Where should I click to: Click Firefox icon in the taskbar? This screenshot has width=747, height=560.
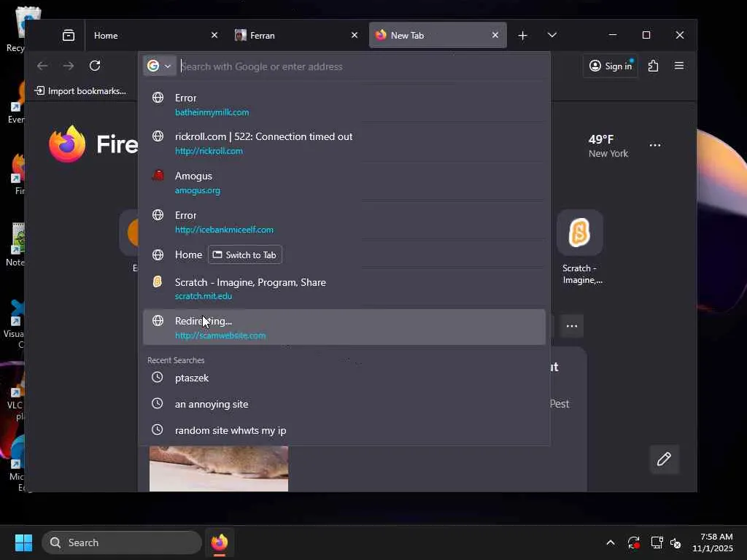point(220,542)
